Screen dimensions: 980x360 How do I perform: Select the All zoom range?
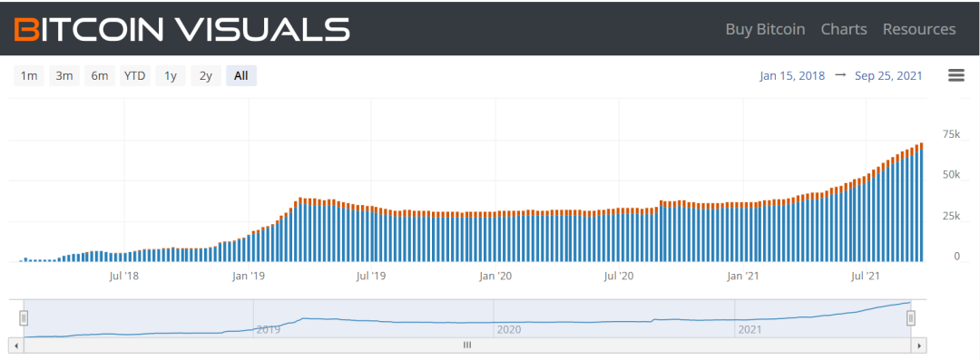coord(241,75)
